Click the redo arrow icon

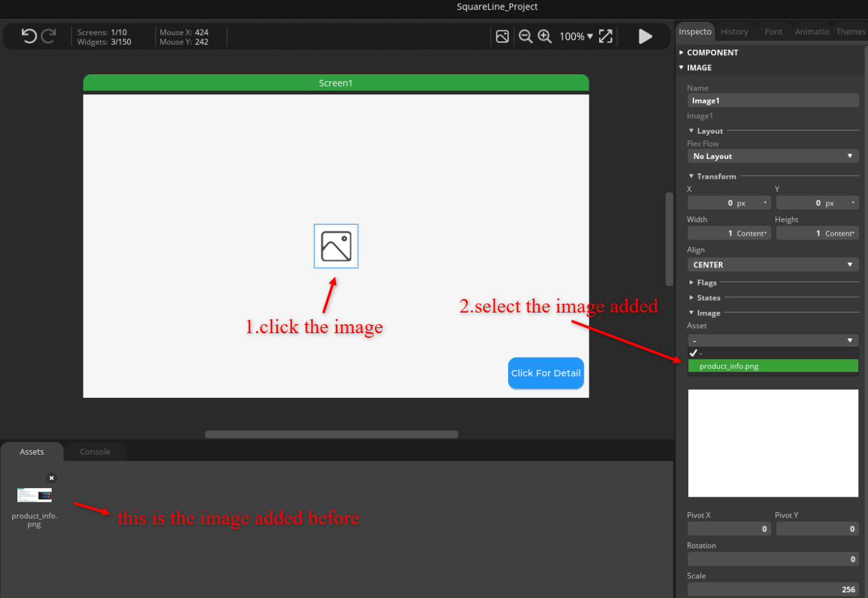pos(48,36)
